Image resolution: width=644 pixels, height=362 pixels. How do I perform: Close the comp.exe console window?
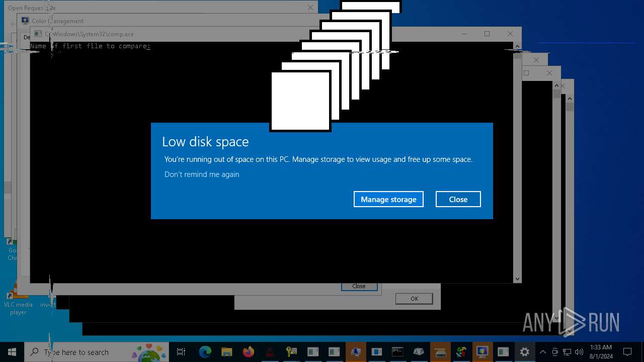pos(510,34)
